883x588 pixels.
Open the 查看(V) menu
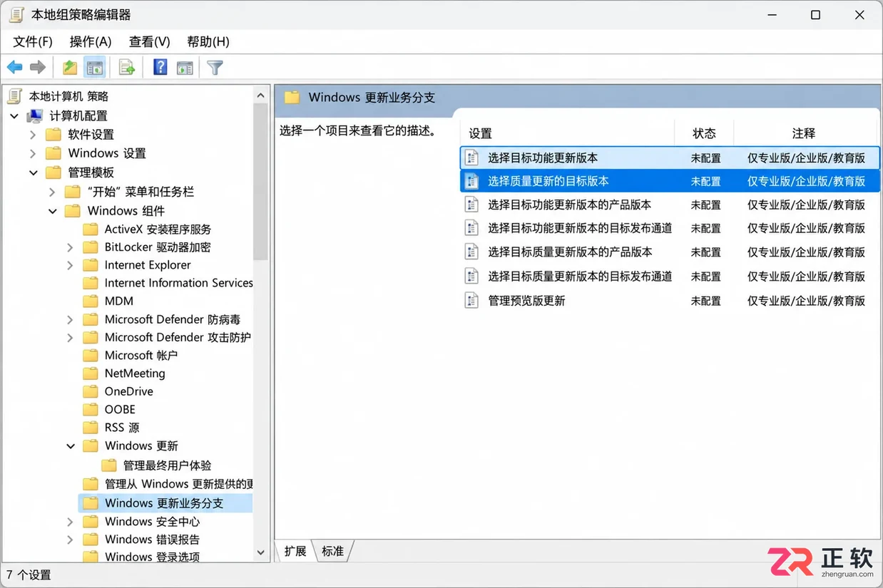tap(149, 41)
